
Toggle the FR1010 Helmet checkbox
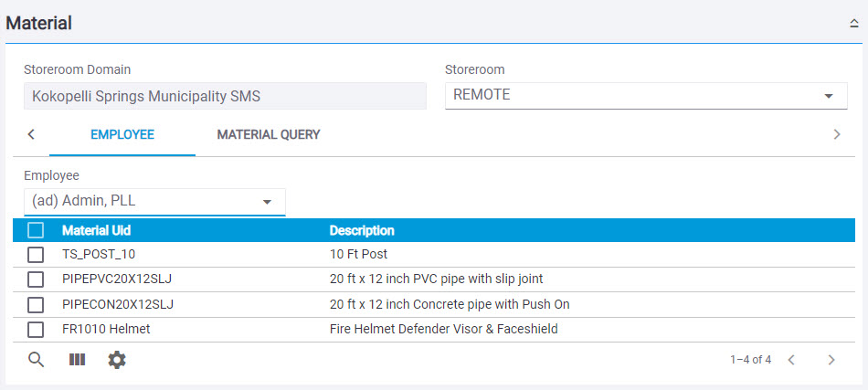point(36,329)
